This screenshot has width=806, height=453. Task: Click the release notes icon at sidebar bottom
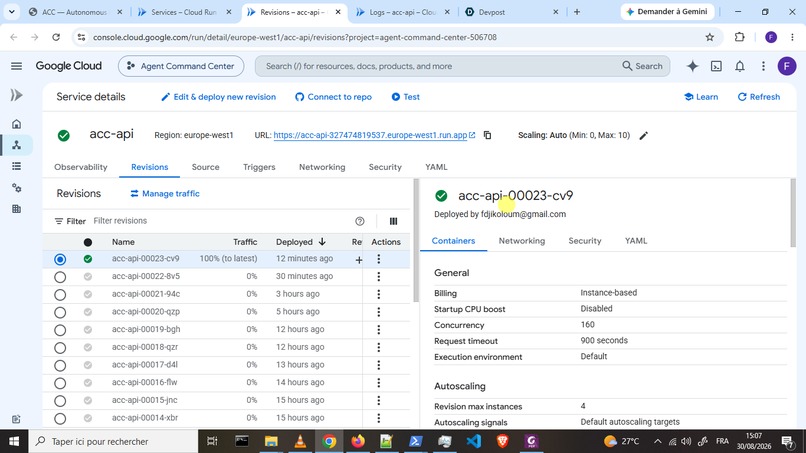click(16, 419)
